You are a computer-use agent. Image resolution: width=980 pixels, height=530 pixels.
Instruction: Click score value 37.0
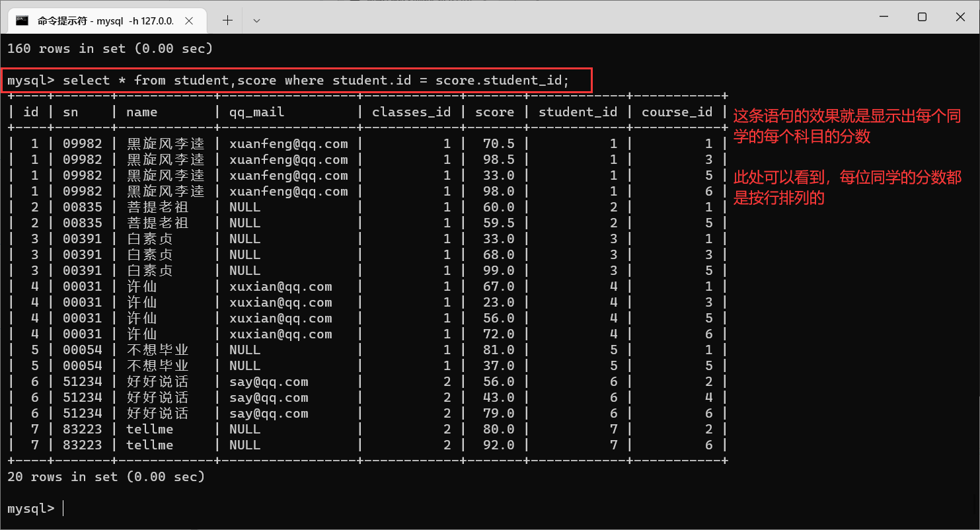[x=498, y=366]
